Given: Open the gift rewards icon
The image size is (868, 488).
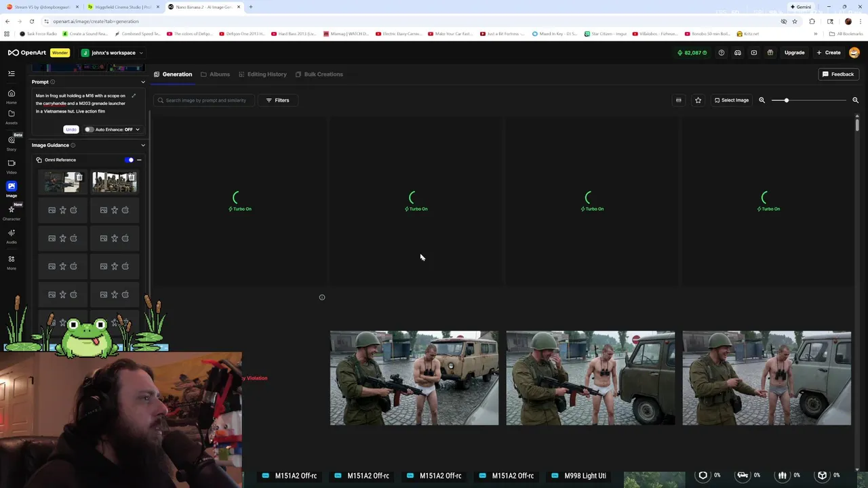Looking at the screenshot, I should (x=770, y=52).
